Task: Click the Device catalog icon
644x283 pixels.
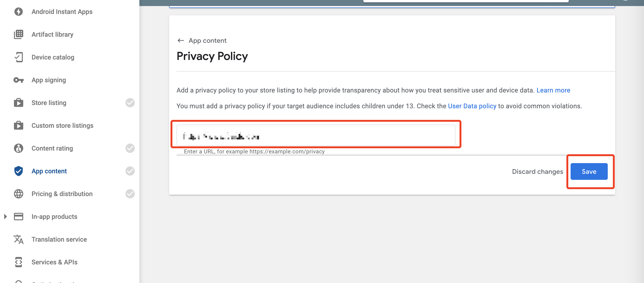Action: coord(19,57)
